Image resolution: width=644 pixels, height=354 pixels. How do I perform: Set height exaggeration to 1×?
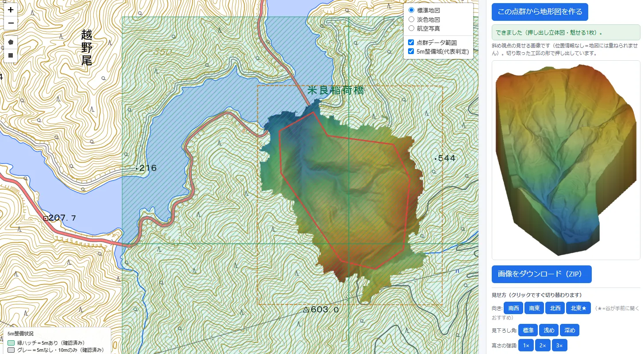526,345
